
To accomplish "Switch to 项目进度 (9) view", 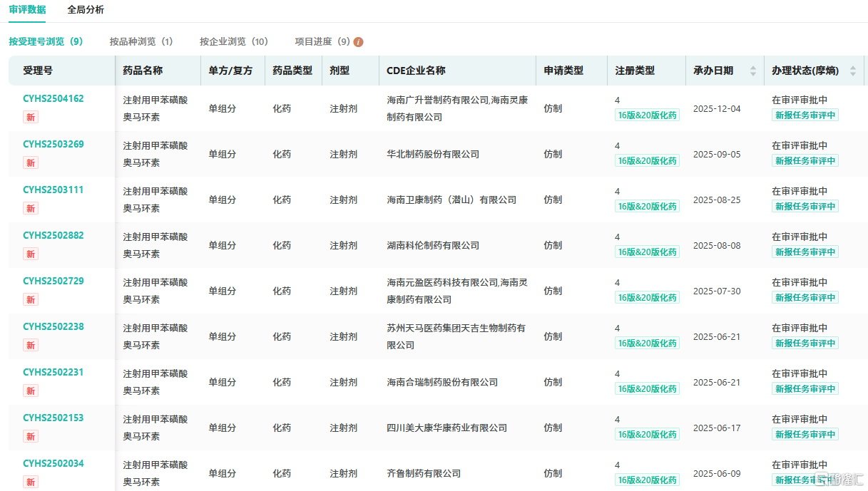I will pos(322,42).
